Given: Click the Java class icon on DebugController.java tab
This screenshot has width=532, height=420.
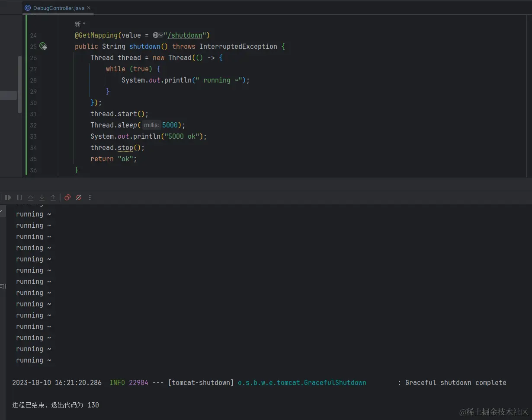Looking at the screenshot, I should [x=28, y=8].
